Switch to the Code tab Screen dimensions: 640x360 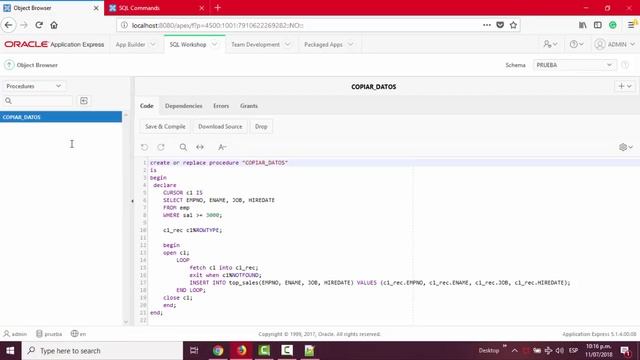pos(147,106)
